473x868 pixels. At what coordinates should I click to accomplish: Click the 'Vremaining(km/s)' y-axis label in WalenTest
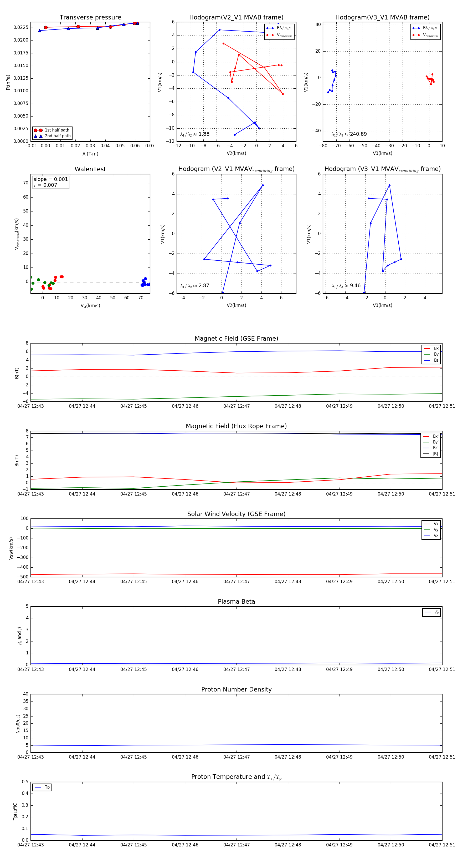(17, 234)
